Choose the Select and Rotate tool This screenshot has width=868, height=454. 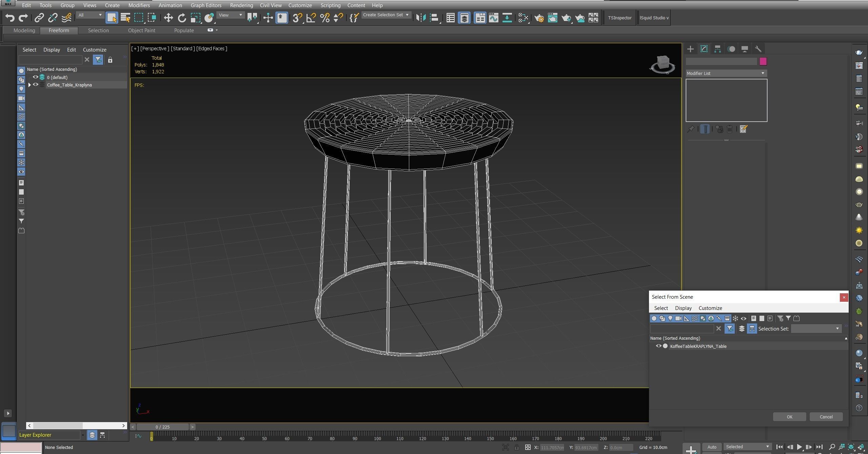(182, 18)
